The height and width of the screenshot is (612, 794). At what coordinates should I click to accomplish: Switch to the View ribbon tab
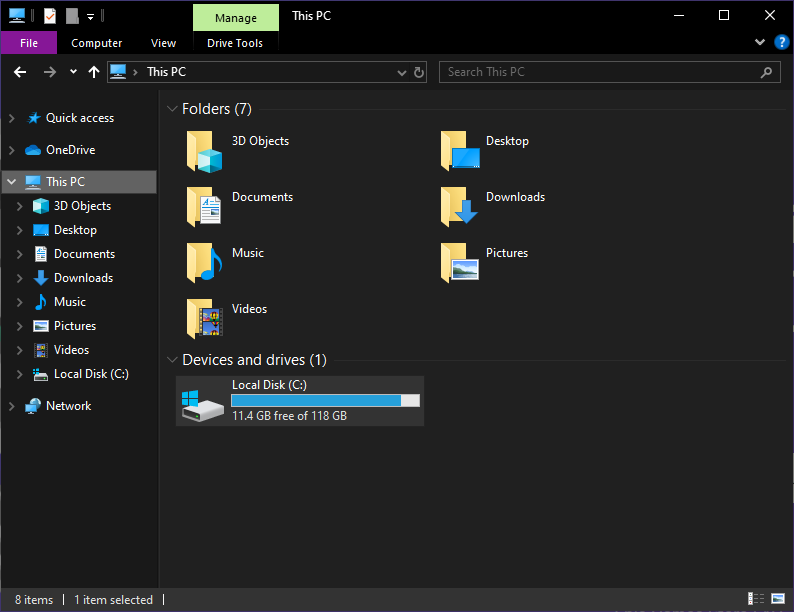tap(163, 43)
